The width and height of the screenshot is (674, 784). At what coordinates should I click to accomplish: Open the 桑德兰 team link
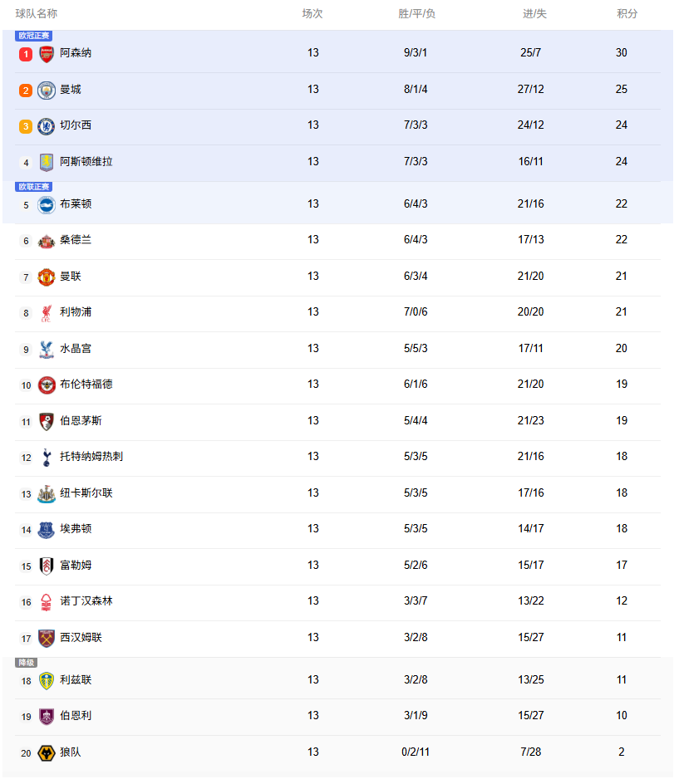click(76, 240)
